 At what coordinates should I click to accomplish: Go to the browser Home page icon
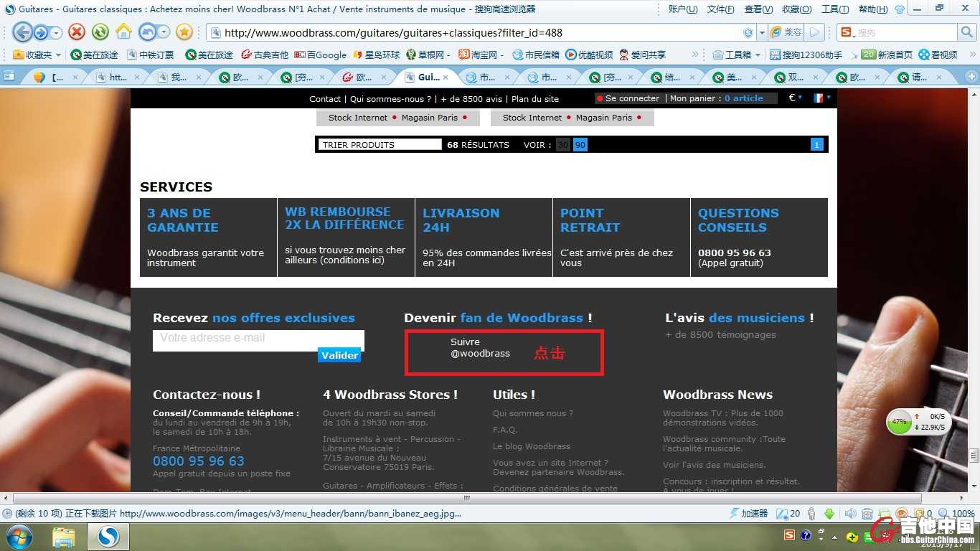coord(123,32)
